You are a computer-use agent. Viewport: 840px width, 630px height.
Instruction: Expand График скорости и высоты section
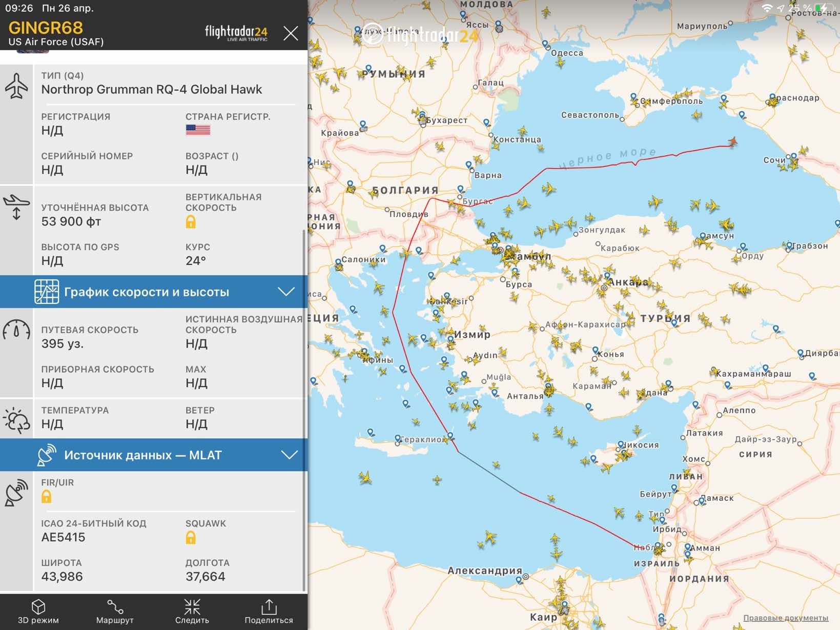(154, 292)
